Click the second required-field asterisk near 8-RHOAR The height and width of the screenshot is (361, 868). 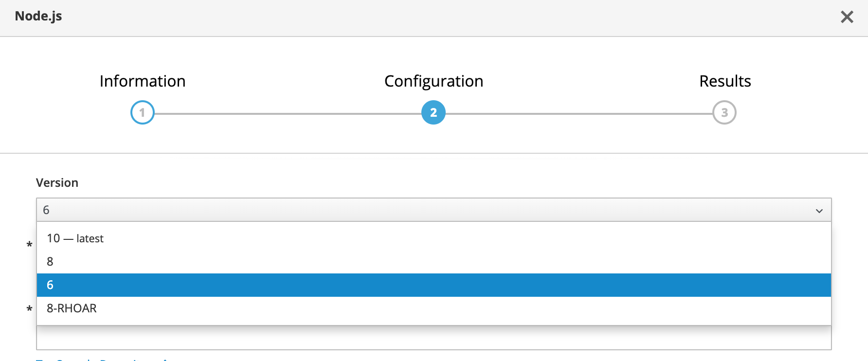pyautogui.click(x=29, y=309)
